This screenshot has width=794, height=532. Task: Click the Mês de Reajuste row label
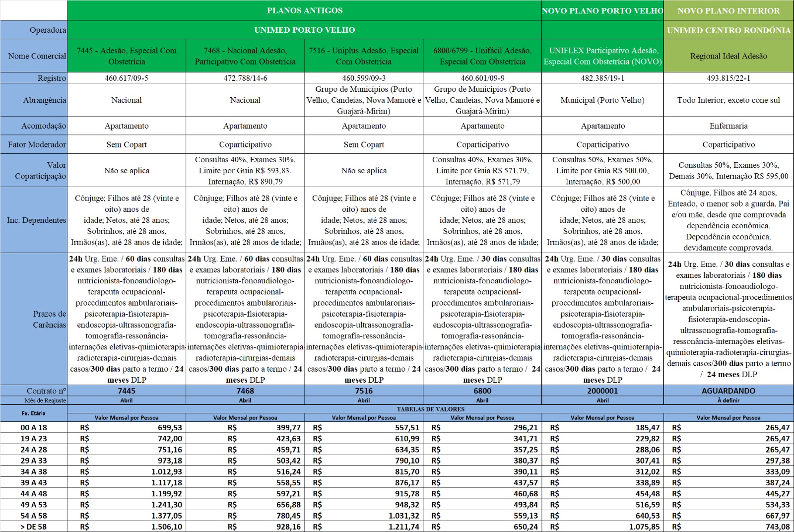pyautogui.click(x=34, y=400)
